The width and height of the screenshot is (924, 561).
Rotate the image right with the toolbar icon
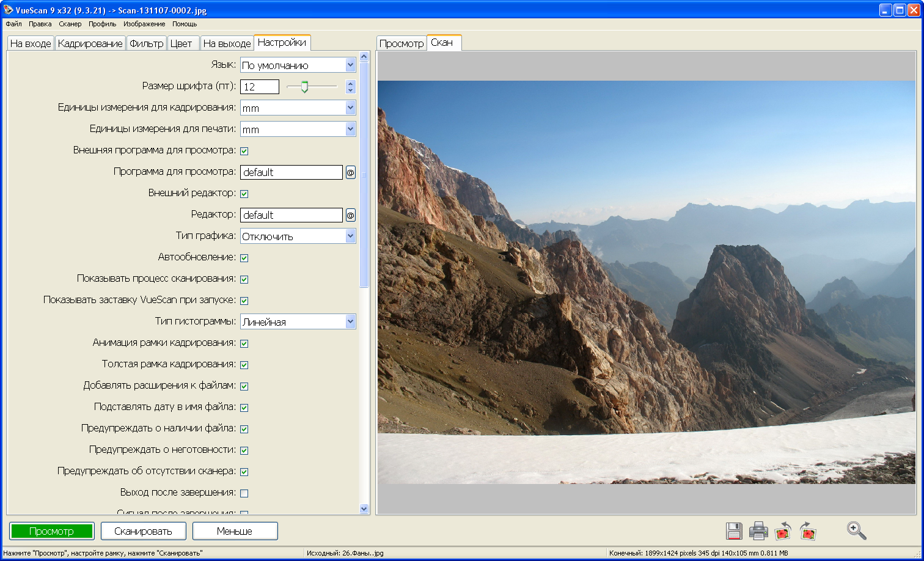[808, 531]
